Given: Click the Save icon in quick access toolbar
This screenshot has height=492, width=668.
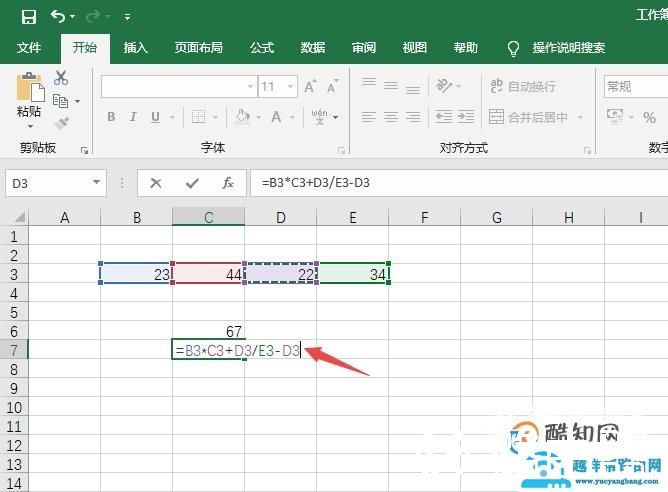Looking at the screenshot, I should 29,17.
